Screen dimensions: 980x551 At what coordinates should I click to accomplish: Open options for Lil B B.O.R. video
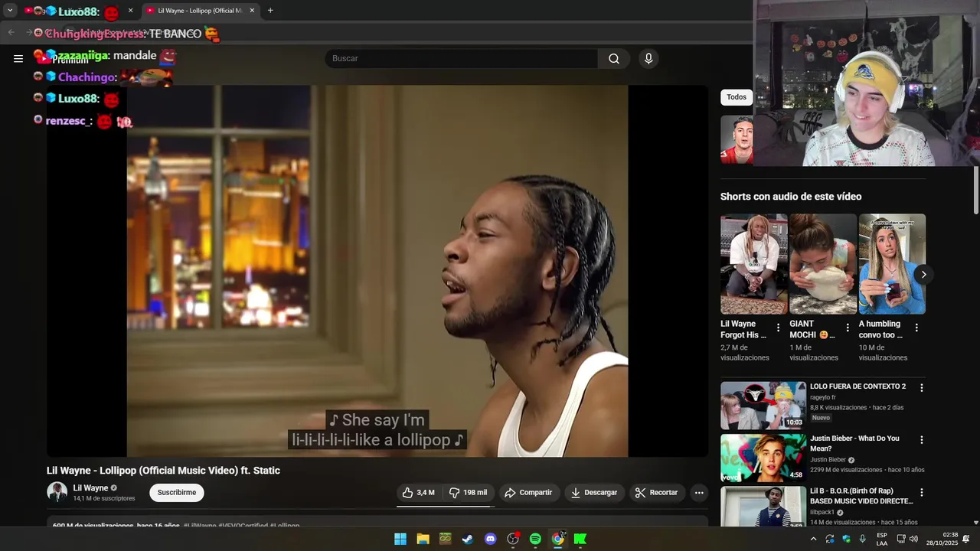point(922,492)
